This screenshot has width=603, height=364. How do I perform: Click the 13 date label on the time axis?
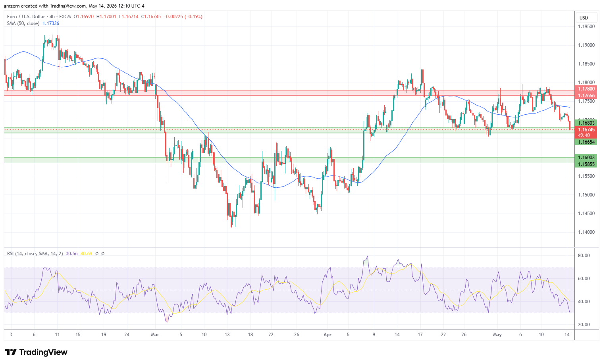tap(227, 335)
